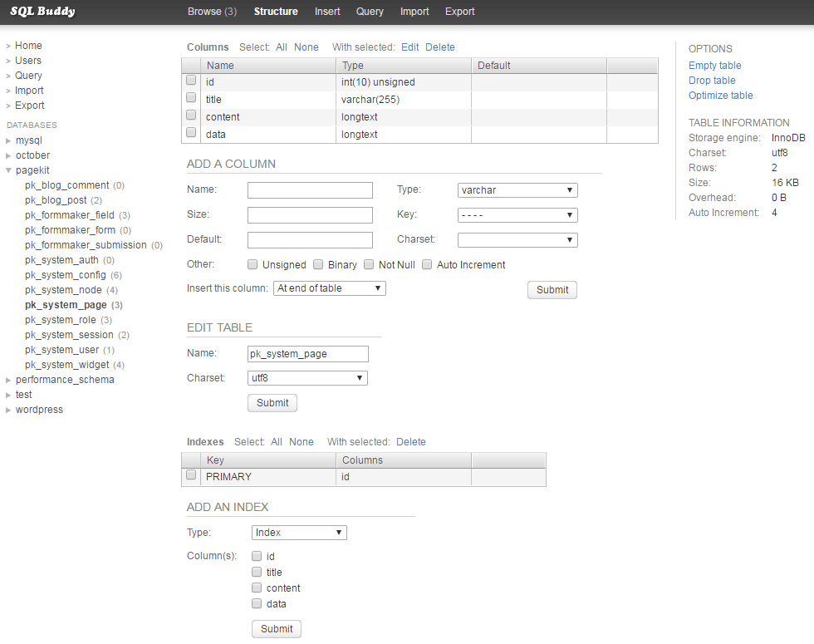The height and width of the screenshot is (644, 814).
Task: Open the Insert this column position dropdown
Action: point(330,288)
